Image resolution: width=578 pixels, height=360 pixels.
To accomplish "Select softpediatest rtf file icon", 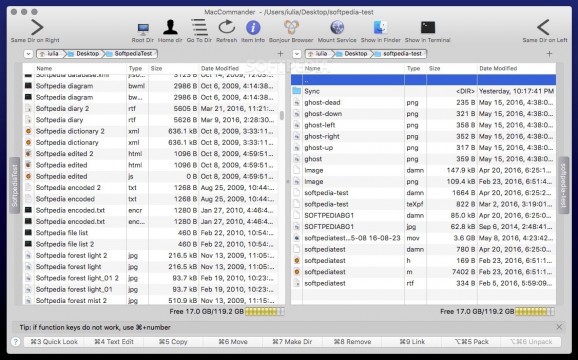I will click(297, 283).
